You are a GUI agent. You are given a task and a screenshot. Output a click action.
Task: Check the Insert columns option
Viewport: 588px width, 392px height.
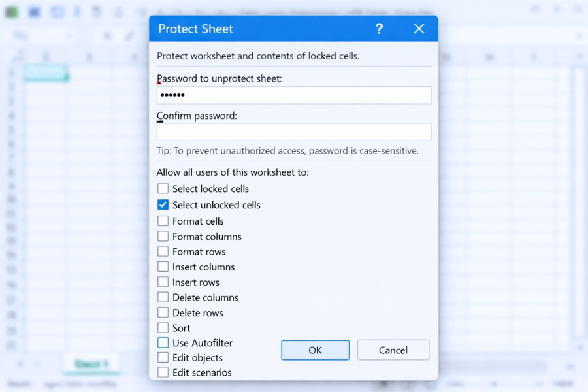pyautogui.click(x=163, y=267)
